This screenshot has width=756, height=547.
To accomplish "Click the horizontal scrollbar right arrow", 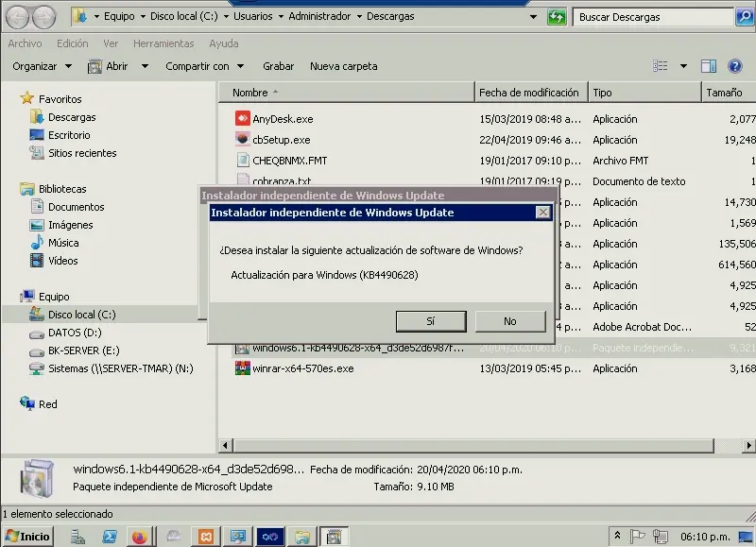I will click(748, 445).
